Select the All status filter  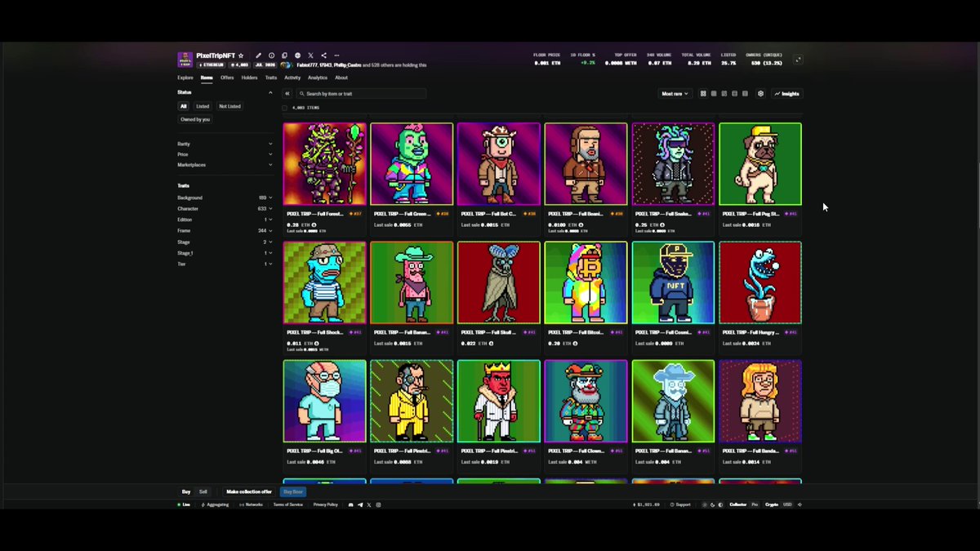click(184, 106)
